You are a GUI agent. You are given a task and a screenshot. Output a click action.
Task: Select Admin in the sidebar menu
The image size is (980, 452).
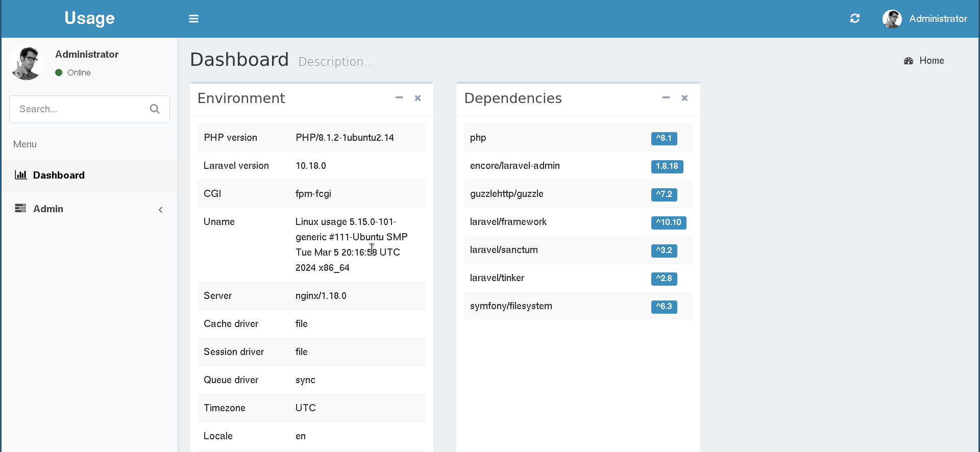90,209
